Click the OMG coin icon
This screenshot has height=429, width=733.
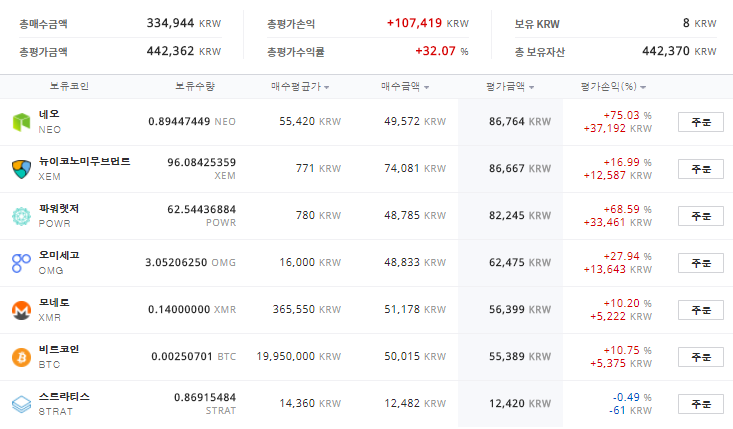click(x=21, y=263)
